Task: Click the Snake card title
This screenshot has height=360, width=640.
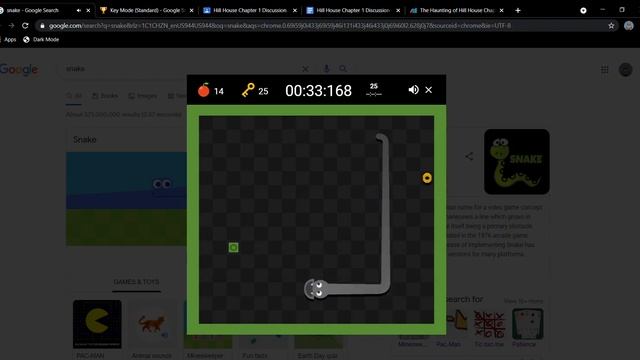Action: pos(84,140)
